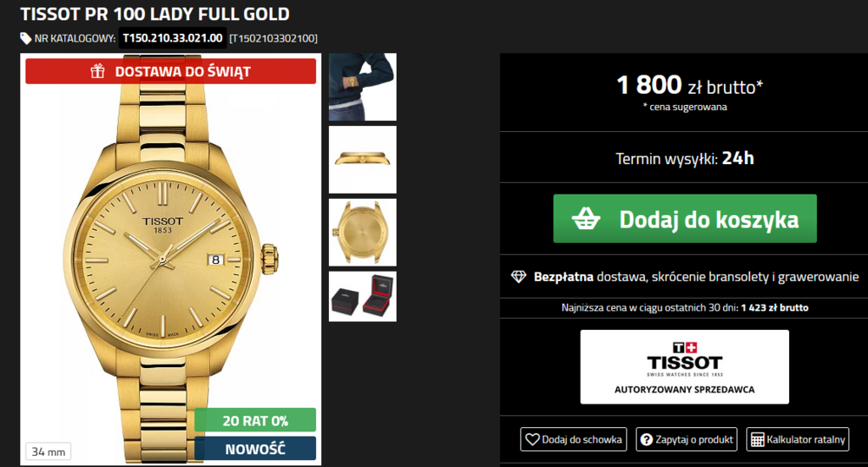This screenshot has height=467, width=868.
Task: Select the side profile watch thumbnail
Action: pos(363,160)
